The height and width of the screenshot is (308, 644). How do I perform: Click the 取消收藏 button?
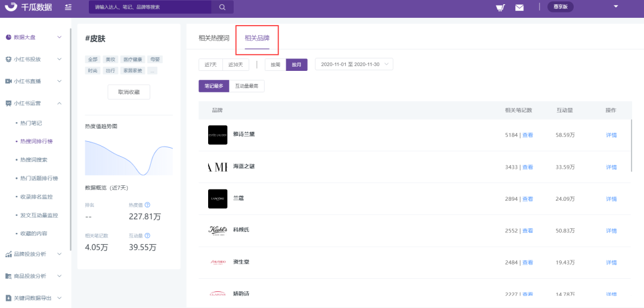point(129,92)
